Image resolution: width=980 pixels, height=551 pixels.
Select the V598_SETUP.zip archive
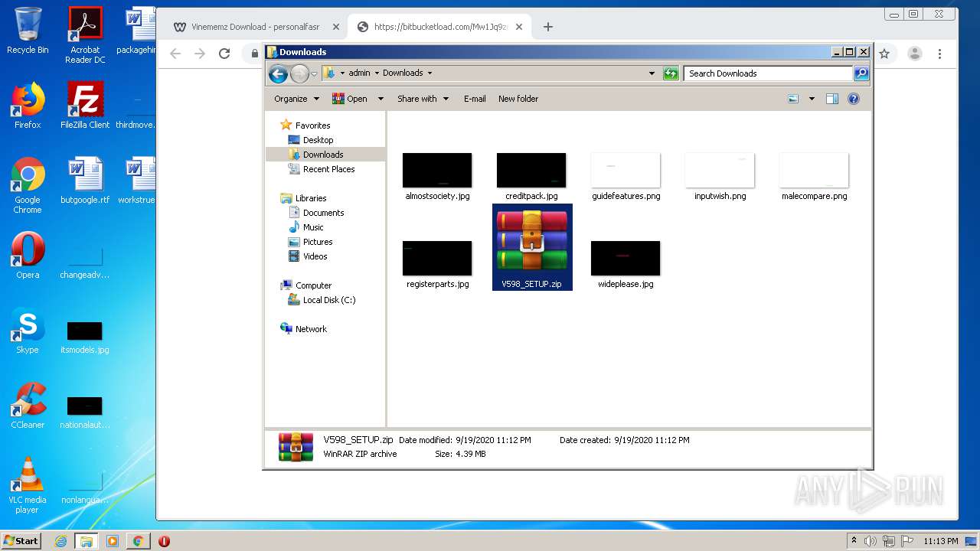coord(532,247)
